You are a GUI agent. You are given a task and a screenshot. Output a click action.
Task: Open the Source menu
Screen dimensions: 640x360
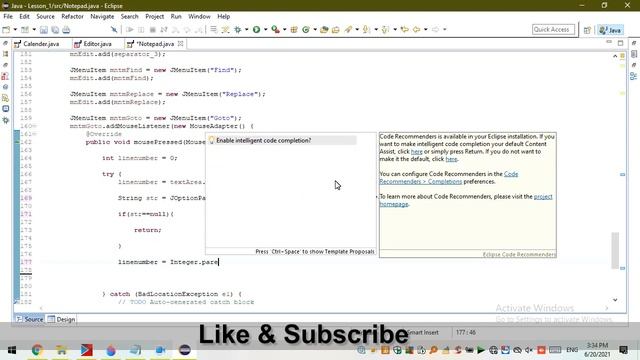(x=45, y=16)
